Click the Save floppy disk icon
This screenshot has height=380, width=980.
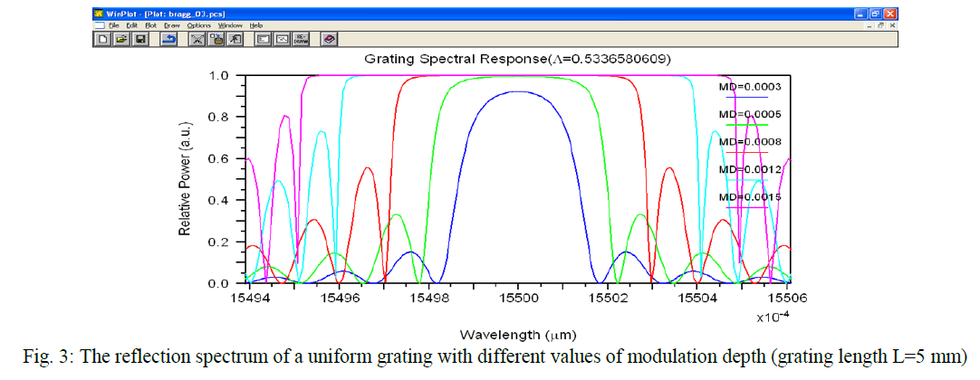pyautogui.click(x=140, y=40)
